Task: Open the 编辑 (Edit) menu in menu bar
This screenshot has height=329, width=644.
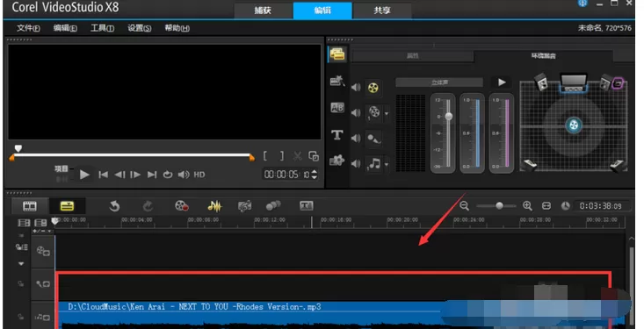Action: tap(65, 28)
